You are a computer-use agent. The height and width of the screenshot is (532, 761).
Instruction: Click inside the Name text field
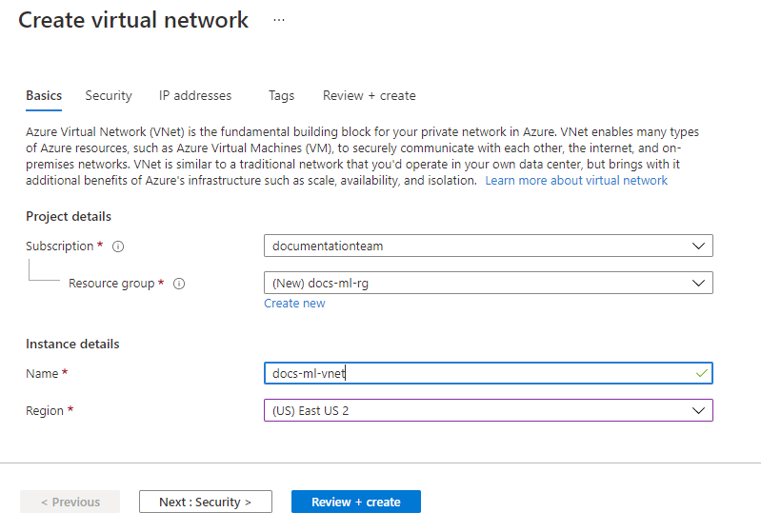tap(476, 373)
